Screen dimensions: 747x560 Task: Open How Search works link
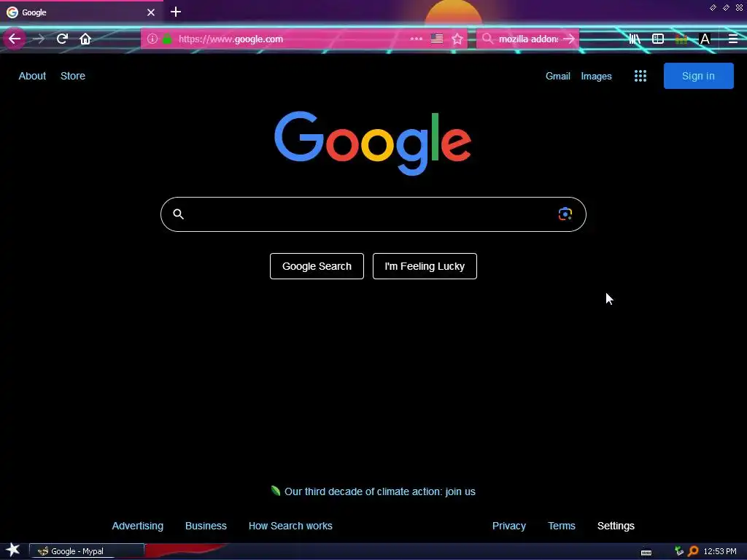tap(290, 526)
